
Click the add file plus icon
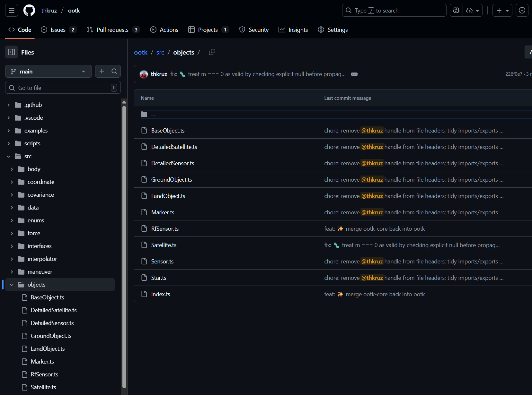[102, 71]
